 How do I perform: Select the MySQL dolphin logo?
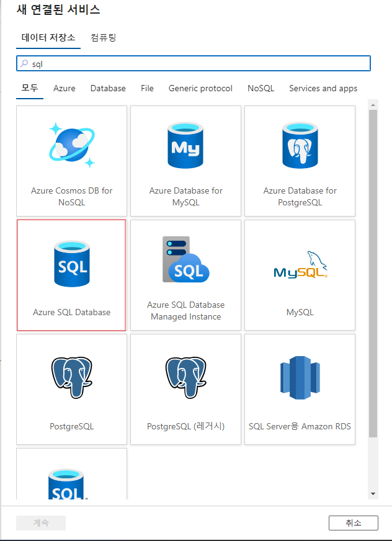[x=300, y=265]
